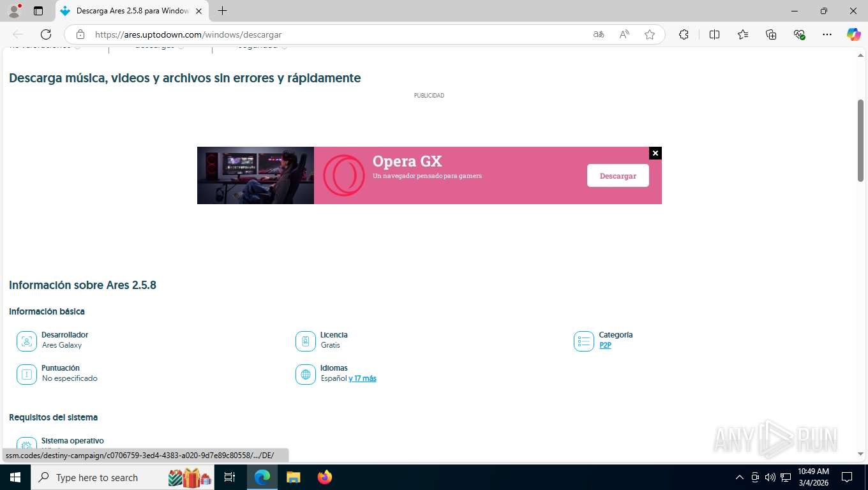The width and height of the screenshot is (868, 490).
Task: Open the notification center icon
Action: (x=847, y=477)
